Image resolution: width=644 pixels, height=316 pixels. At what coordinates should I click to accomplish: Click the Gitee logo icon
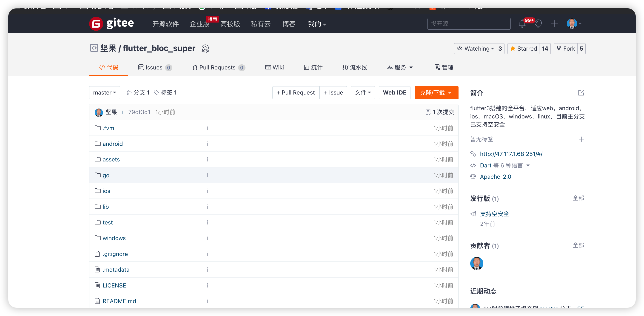[x=96, y=24]
